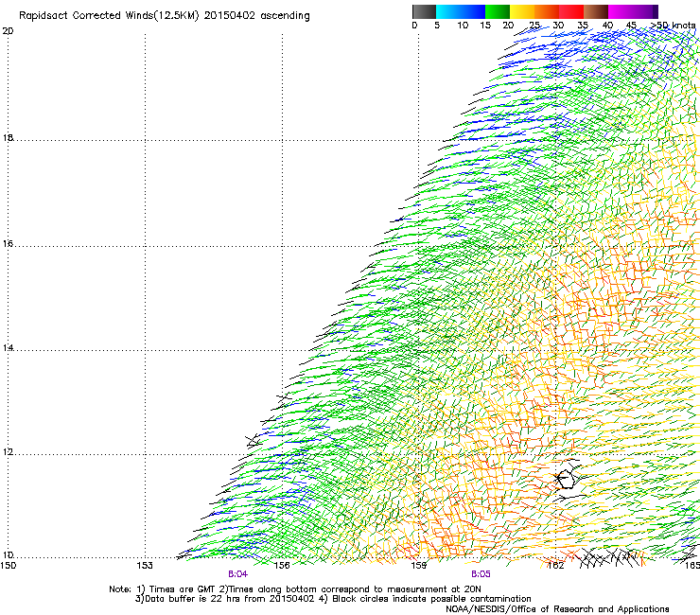The image size is (700, 615).
Task: Click the yellow 20-25 knots color segment
Action: 522,11
